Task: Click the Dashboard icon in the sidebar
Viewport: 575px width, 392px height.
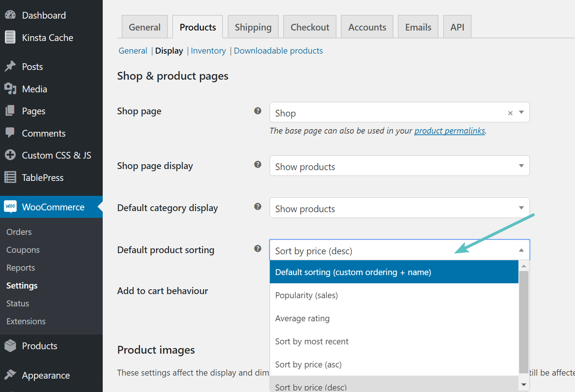Action: [x=10, y=15]
